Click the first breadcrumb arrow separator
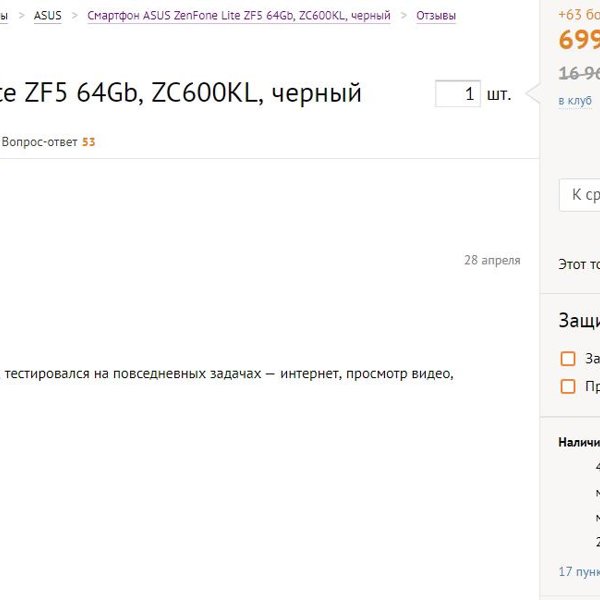This screenshot has width=600, height=600. tap(21, 16)
